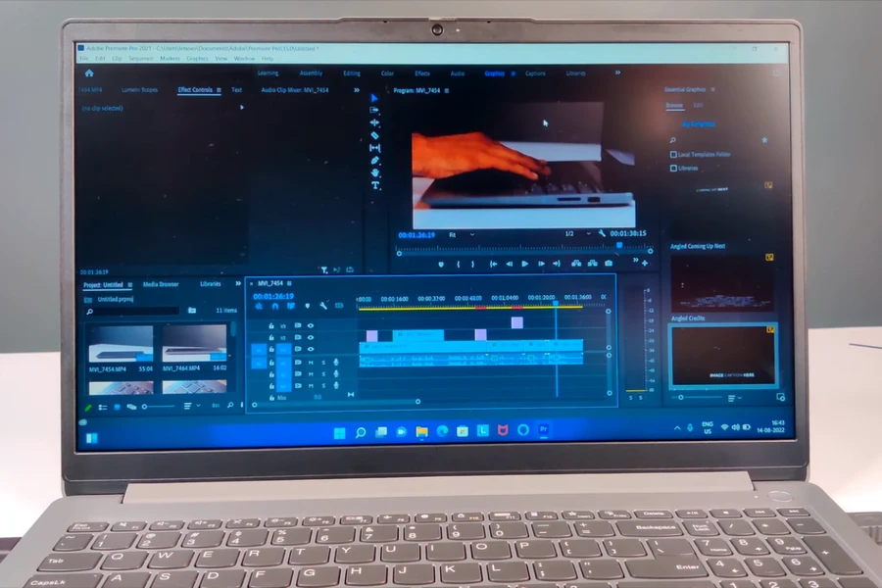Switch Project panel to list view
882x588 pixels.
click(103, 407)
